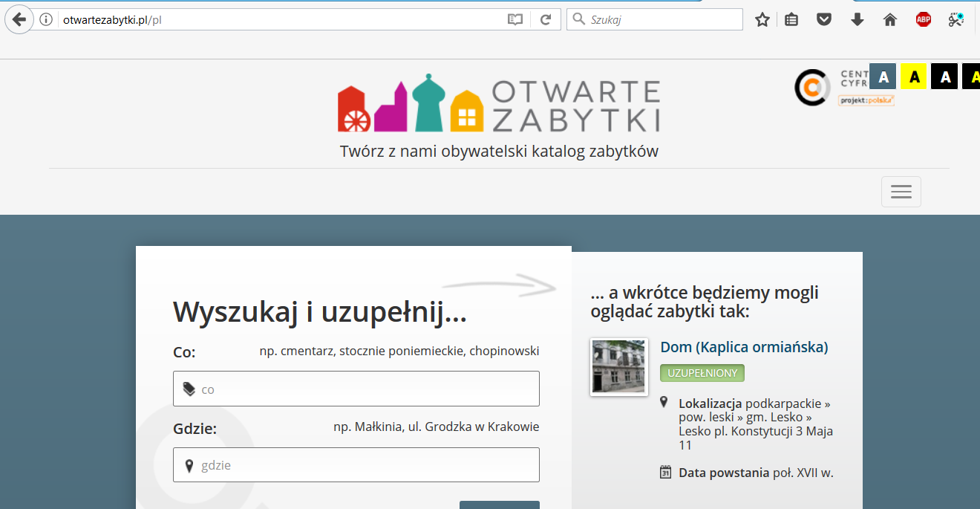Switch to black background white A contrast
980x509 pixels.
(944, 77)
